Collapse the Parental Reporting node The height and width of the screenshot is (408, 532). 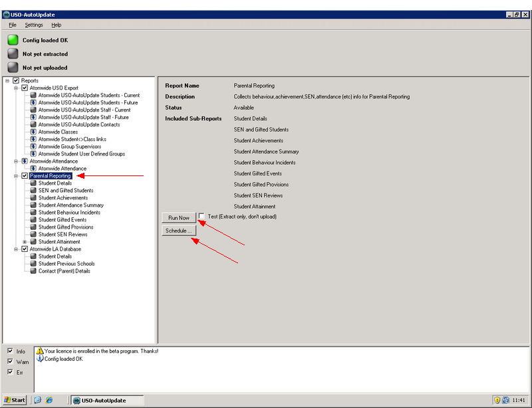16,175
